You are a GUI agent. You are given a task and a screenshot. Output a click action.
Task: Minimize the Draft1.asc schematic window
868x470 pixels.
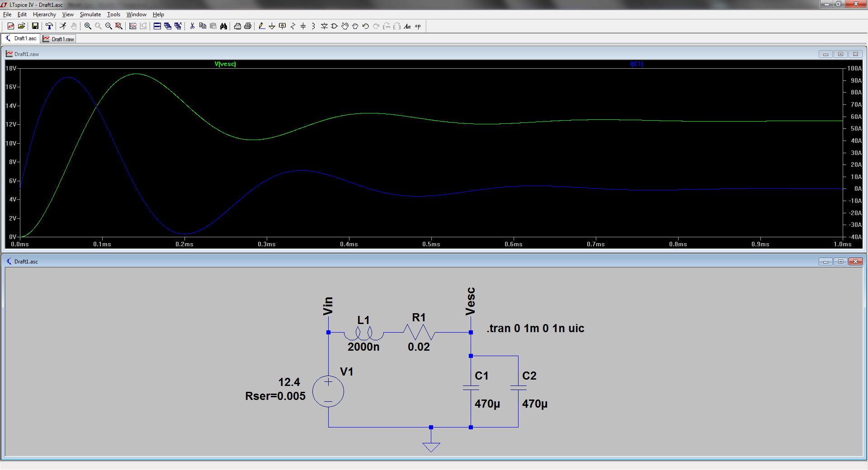pyautogui.click(x=826, y=262)
